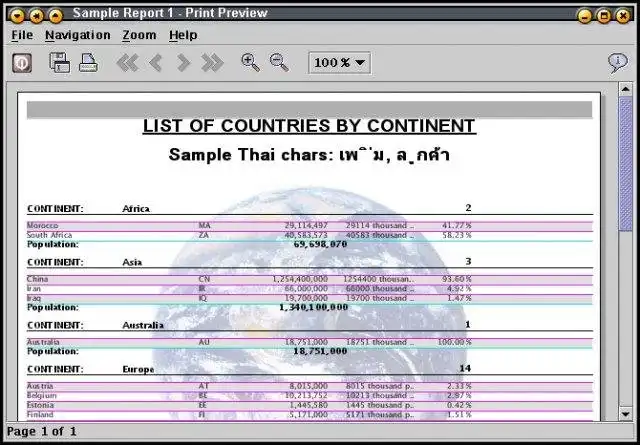Screen dimensions: 640x445
Task: Click the zoom in magnifier icon
Action: [251, 62]
